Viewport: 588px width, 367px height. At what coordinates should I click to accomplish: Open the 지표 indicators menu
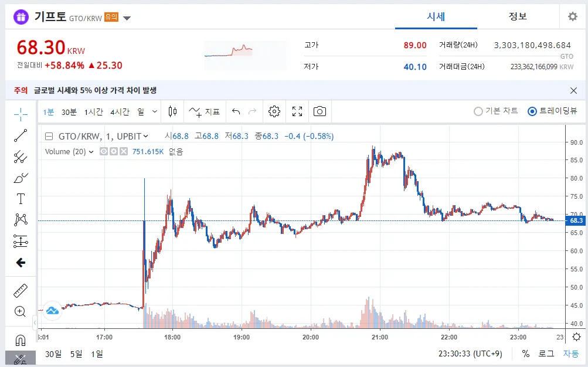205,112
